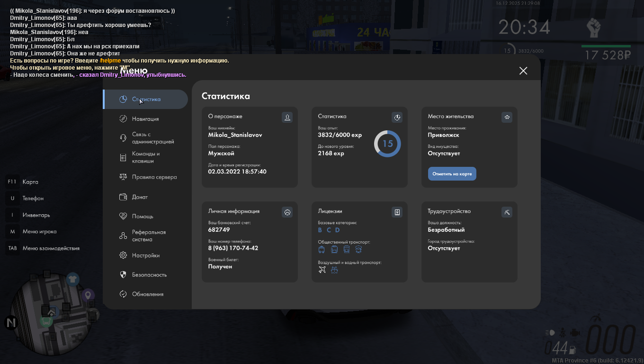Click the third public transport license icon

[347, 249]
